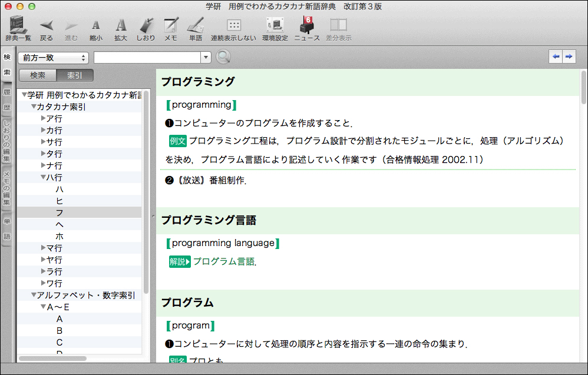Open the ニュース mailbox icon
588x375 pixels.
(307, 29)
